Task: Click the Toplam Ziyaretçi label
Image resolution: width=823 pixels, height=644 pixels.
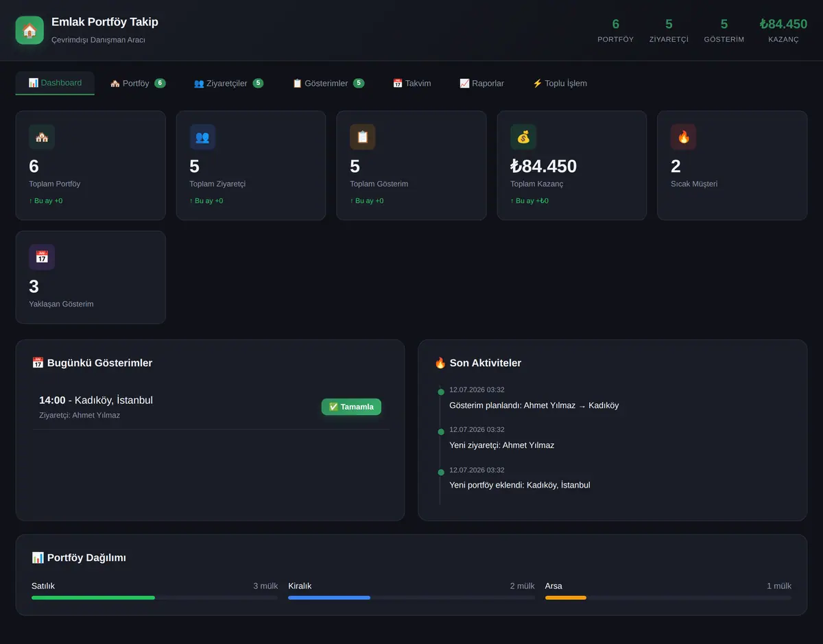Action: pos(217,184)
